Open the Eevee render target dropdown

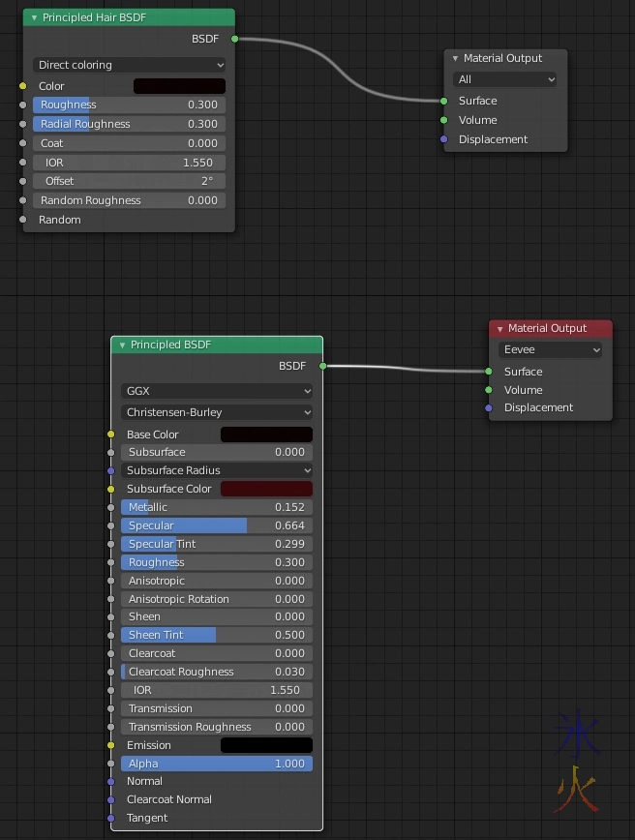pos(550,349)
